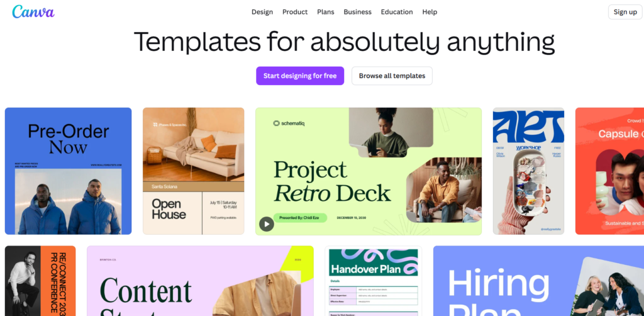Select the Open House template
The height and width of the screenshot is (316, 644).
click(194, 171)
